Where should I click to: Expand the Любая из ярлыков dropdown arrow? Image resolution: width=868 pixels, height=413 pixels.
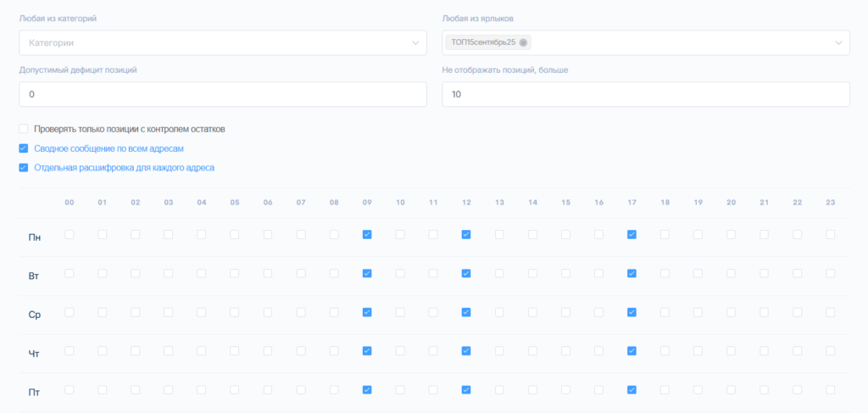pyautogui.click(x=838, y=42)
